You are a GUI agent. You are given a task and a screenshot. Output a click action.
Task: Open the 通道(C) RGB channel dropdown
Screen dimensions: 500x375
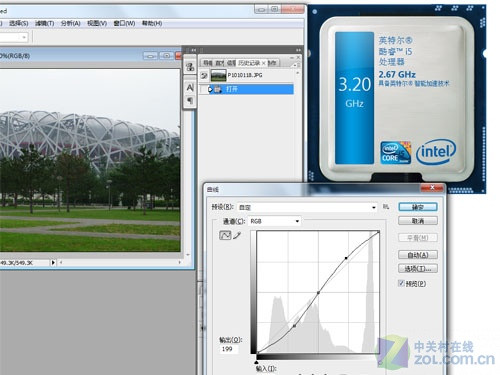pyautogui.click(x=274, y=221)
